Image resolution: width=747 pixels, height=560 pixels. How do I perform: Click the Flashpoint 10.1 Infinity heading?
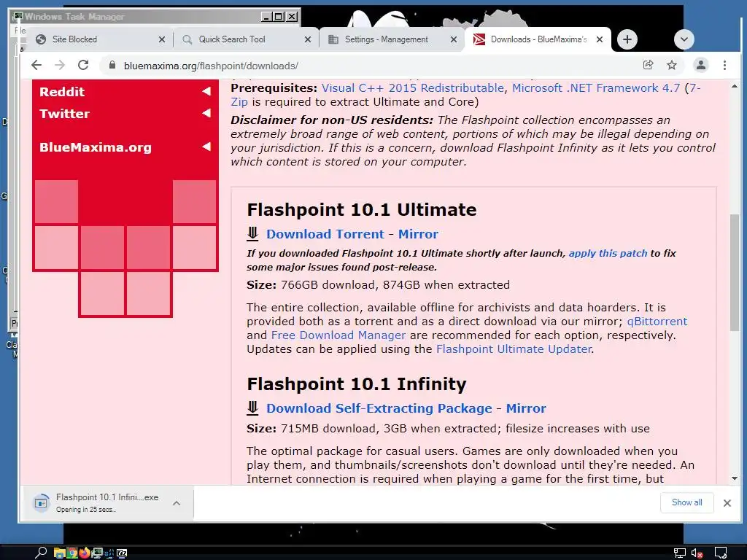pos(356,384)
